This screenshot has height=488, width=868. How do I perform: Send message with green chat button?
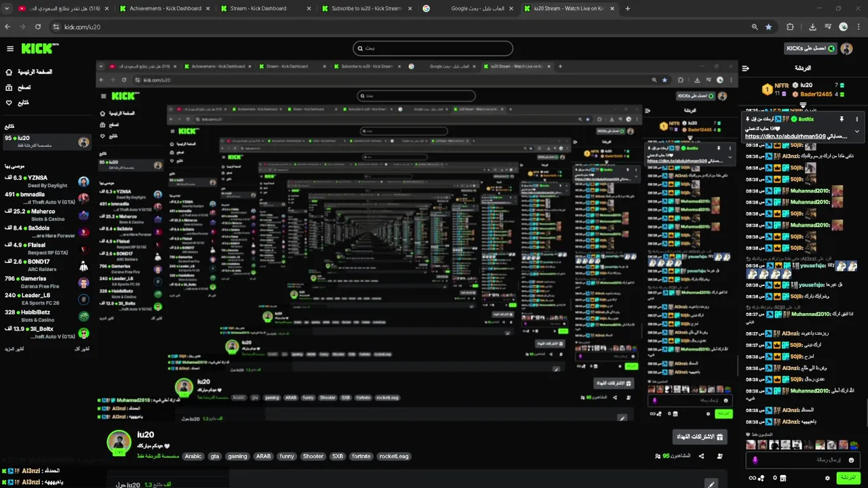coord(848,478)
